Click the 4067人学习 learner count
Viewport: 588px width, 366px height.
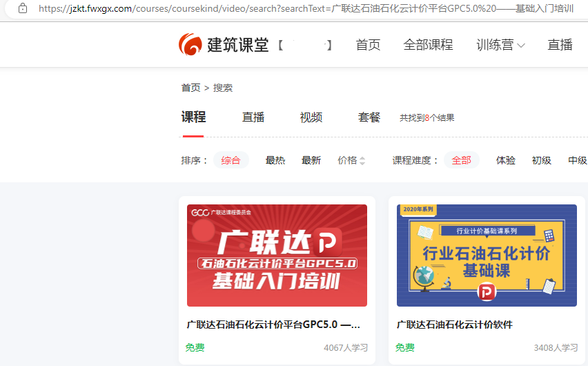tap(346, 348)
